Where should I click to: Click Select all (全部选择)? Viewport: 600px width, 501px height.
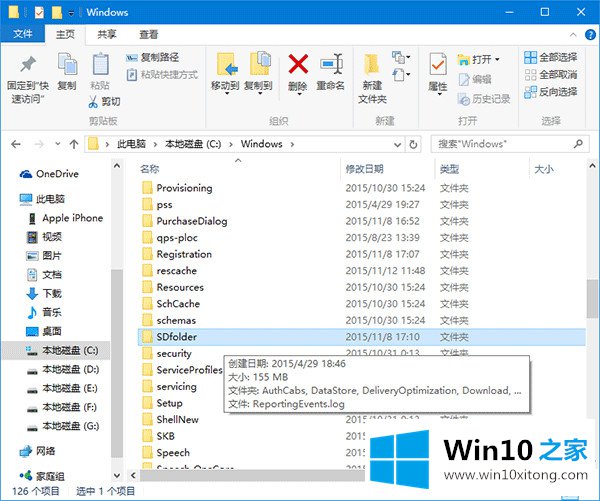click(550, 57)
